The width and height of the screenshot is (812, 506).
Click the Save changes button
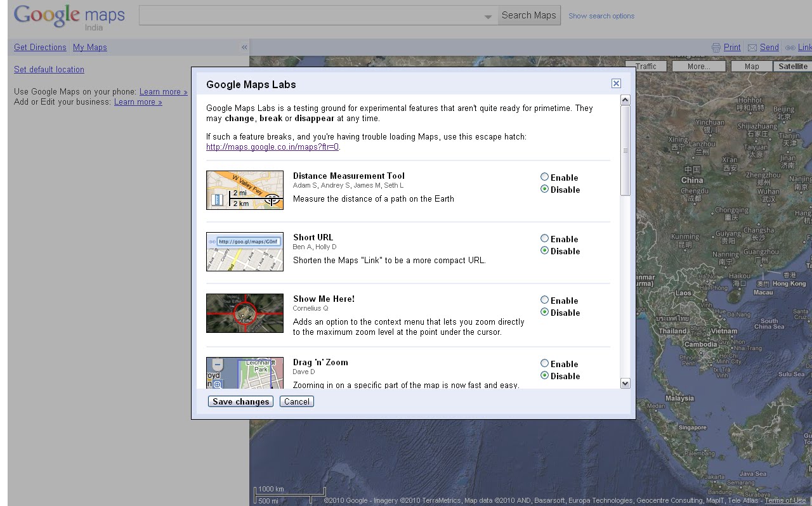pyautogui.click(x=240, y=401)
